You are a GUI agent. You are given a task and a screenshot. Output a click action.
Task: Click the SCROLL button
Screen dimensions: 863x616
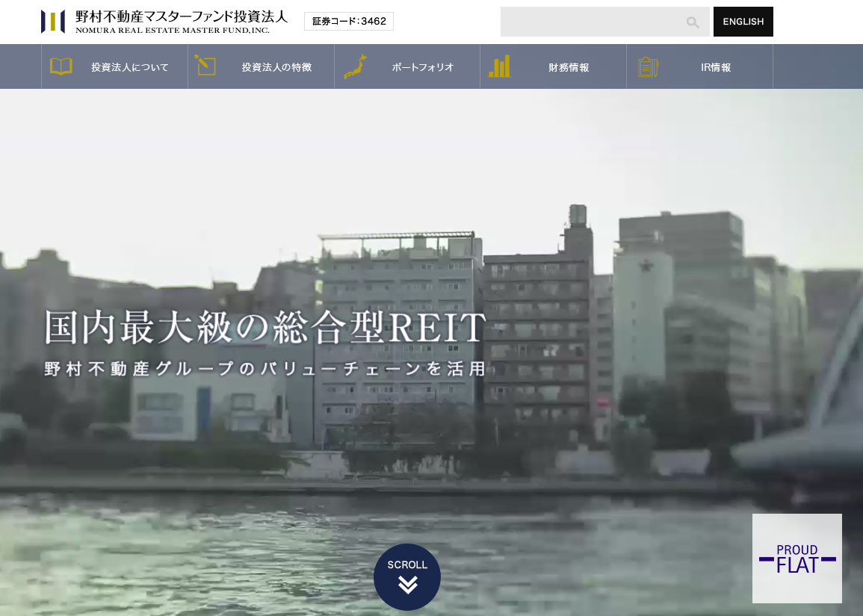pyautogui.click(x=407, y=576)
